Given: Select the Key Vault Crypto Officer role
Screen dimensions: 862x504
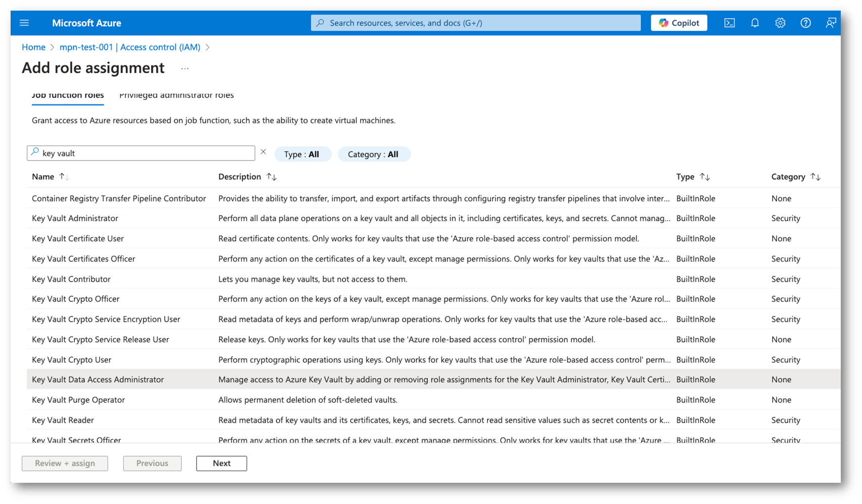Looking at the screenshot, I should 76,299.
